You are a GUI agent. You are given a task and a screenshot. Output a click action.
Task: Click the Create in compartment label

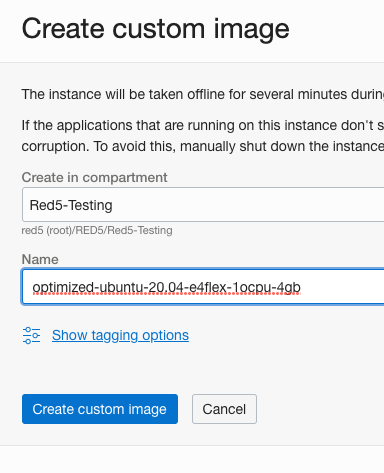95,177
